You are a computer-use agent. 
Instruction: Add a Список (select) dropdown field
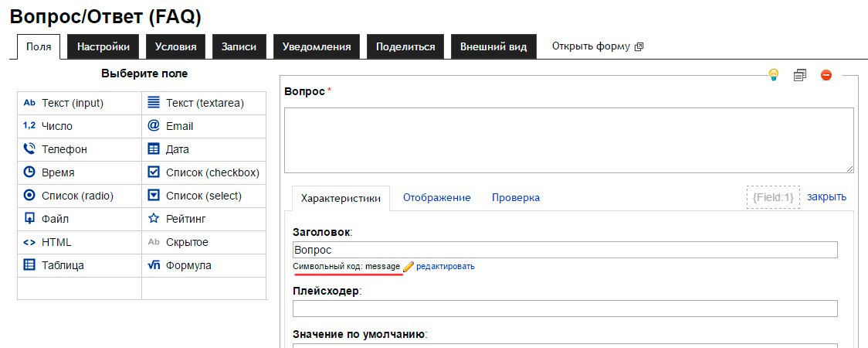pyautogui.click(x=203, y=196)
